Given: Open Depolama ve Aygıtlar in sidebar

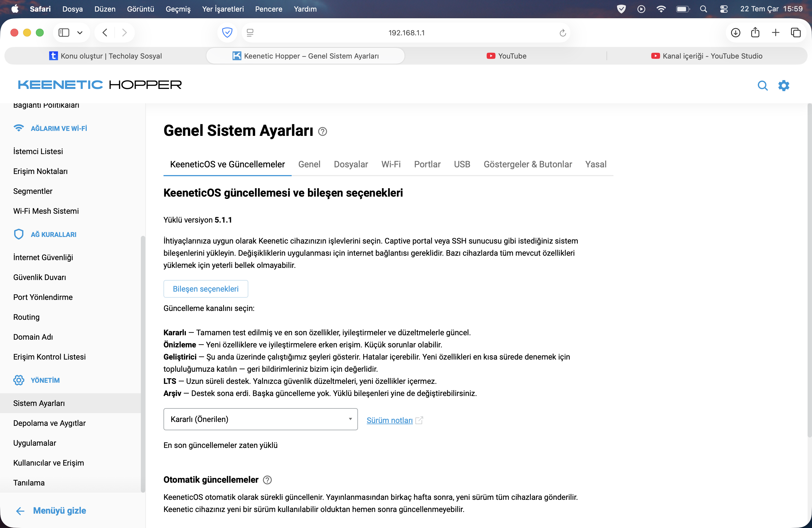Looking at the screenshot, I should click(x=49, y=423).
